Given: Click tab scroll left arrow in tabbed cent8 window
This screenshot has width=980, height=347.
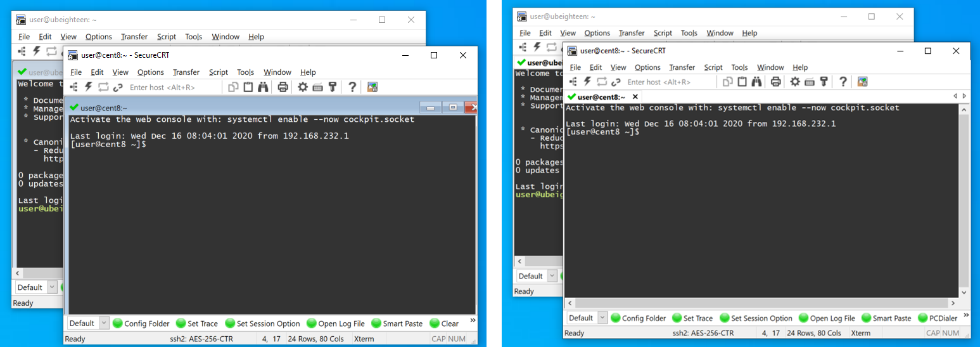Looking at the screenshot, I should [x=955, y=96].
